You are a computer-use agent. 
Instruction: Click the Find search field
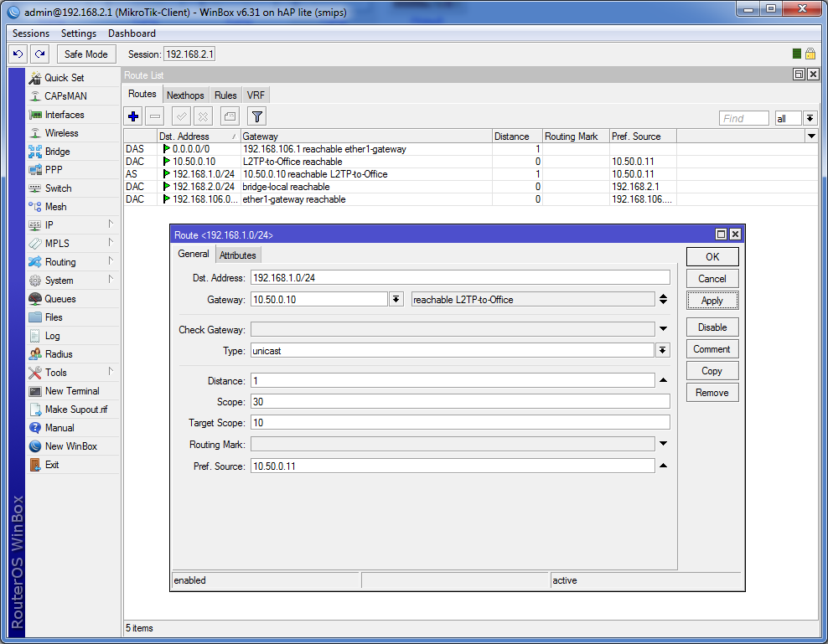click(x=743, y=119)
